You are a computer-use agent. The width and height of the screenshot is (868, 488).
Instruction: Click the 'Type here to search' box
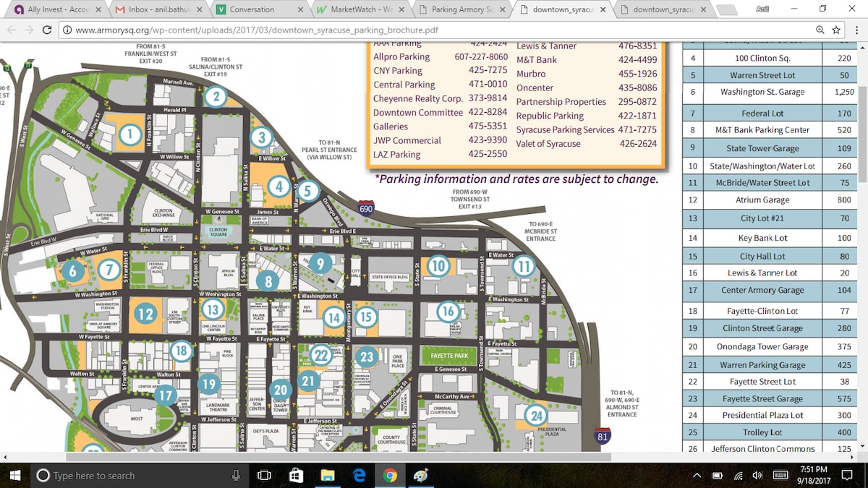pos(139,475)
